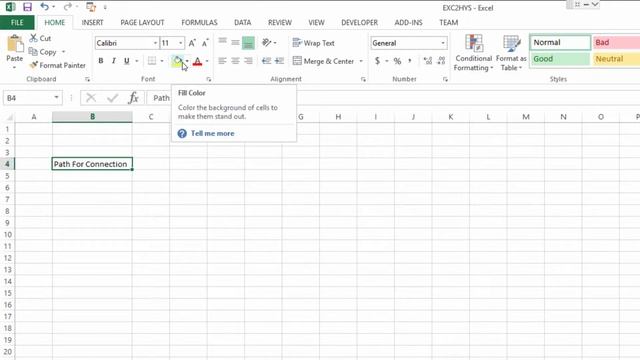Increase font size with the large A

click(x=192, y=43)
